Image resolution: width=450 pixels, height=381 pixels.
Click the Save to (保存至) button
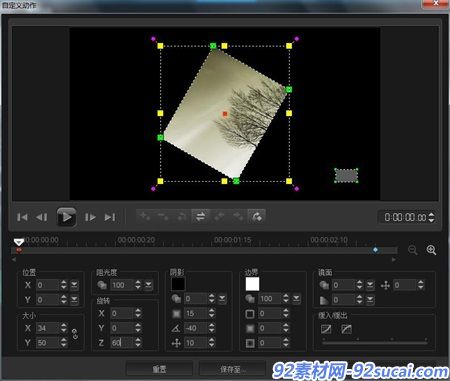pyautogui.click(x=232, y=369)
